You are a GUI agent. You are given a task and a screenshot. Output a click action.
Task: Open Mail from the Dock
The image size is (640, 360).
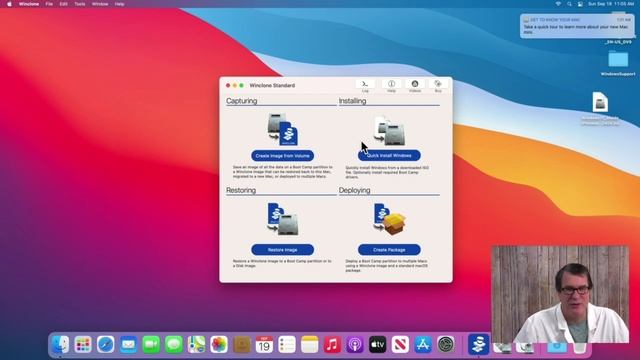pos(128,344)
